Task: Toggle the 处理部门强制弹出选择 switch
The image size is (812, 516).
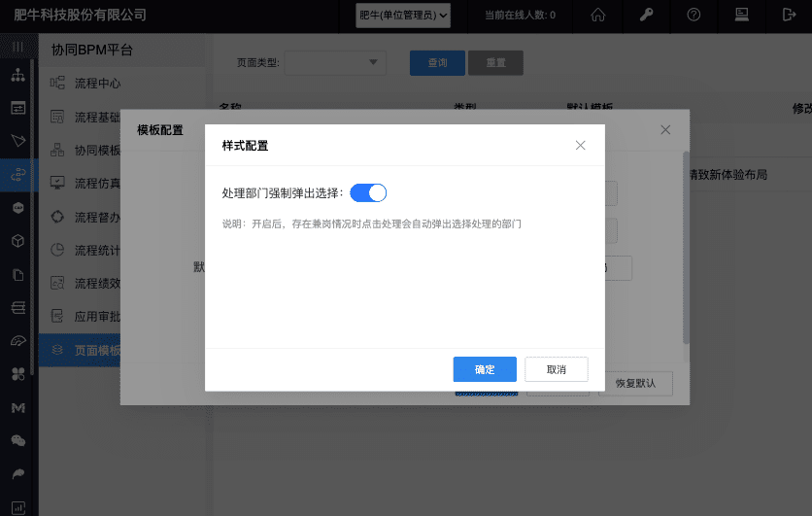Action: click(x=368, y=193)
